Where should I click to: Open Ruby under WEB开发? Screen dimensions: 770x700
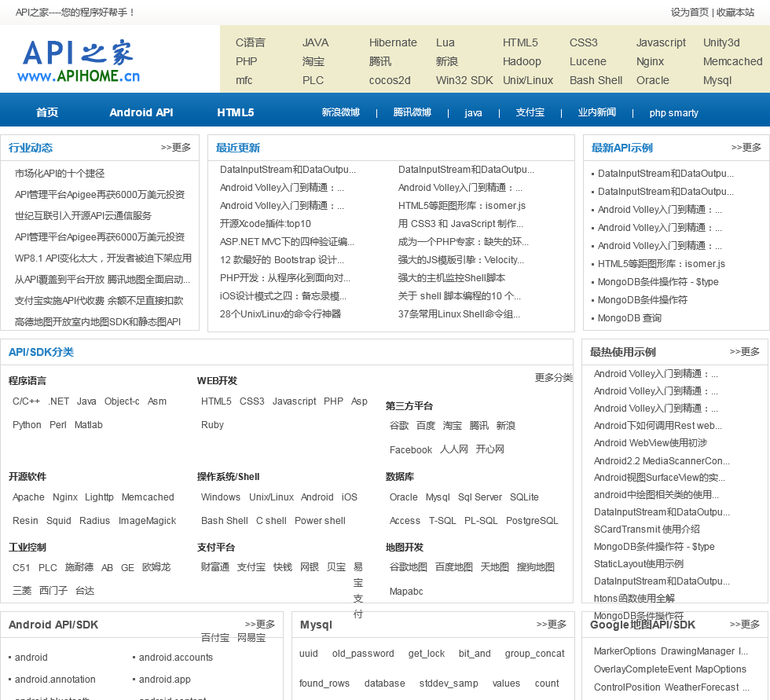(x=212, y=424)
